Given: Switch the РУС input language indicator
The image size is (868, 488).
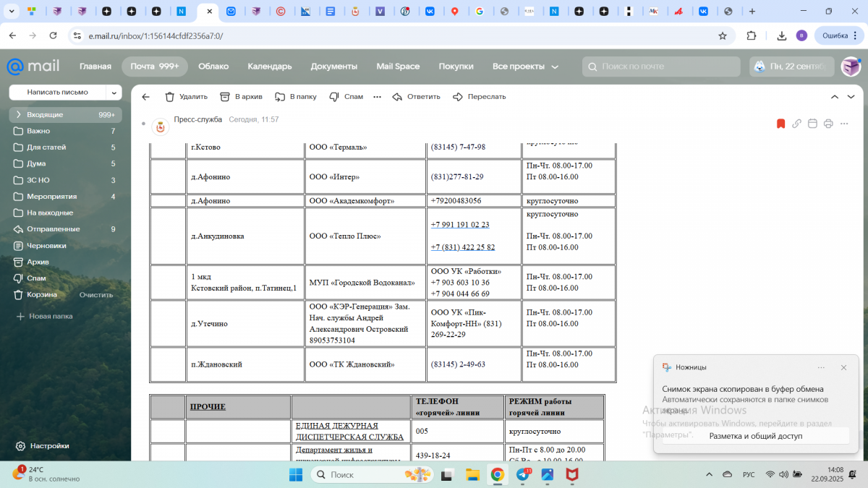Looking at the screenshot, I should coord(749,474).
